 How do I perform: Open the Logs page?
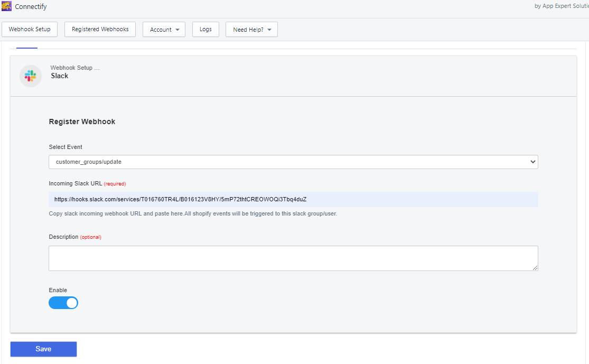205,29
